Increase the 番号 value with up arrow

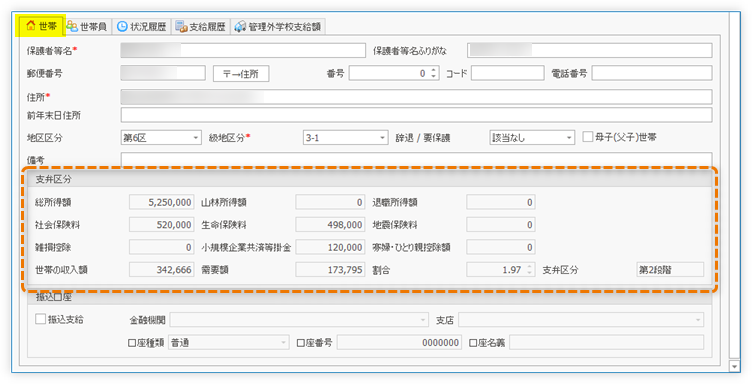point(434,70)
